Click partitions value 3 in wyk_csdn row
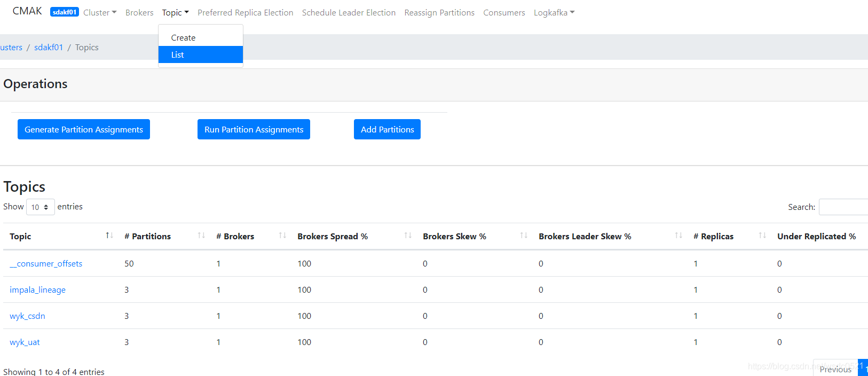The width and height of the screenshot is (868, 376). coord(127,316)
